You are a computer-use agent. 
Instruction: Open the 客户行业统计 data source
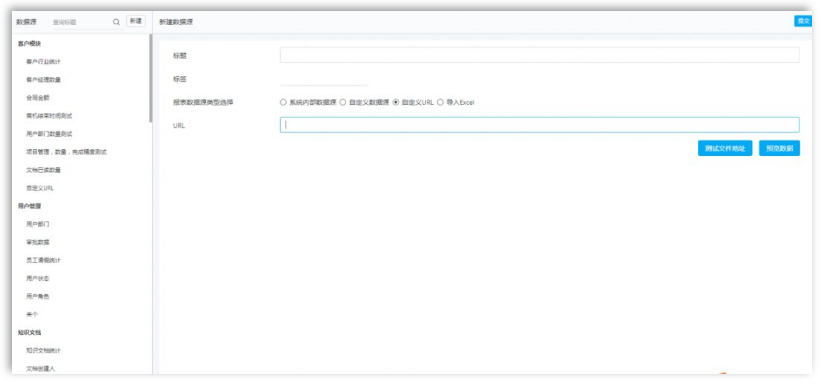click(x=43, y=62)
